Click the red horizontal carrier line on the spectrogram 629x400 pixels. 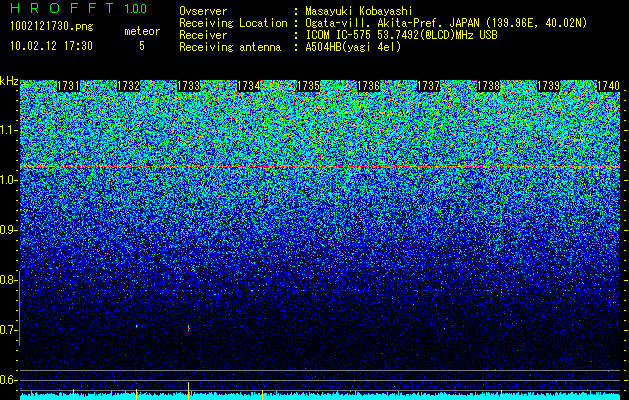pyautogui.click(x=320, y=166)
